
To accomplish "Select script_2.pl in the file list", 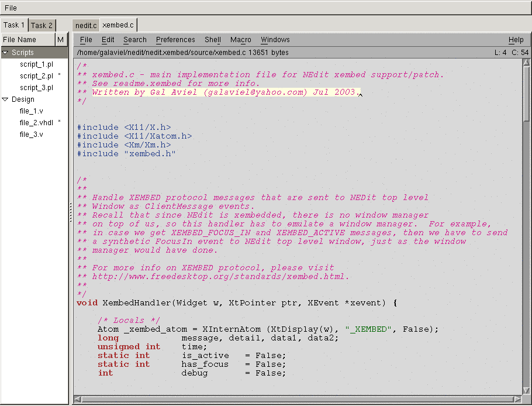I will (36, 76).
